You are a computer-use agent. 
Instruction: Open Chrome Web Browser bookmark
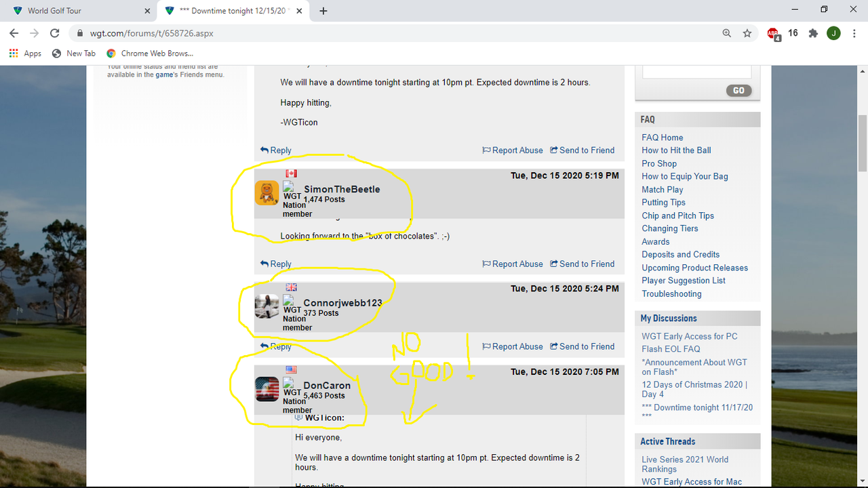(149, 53)
